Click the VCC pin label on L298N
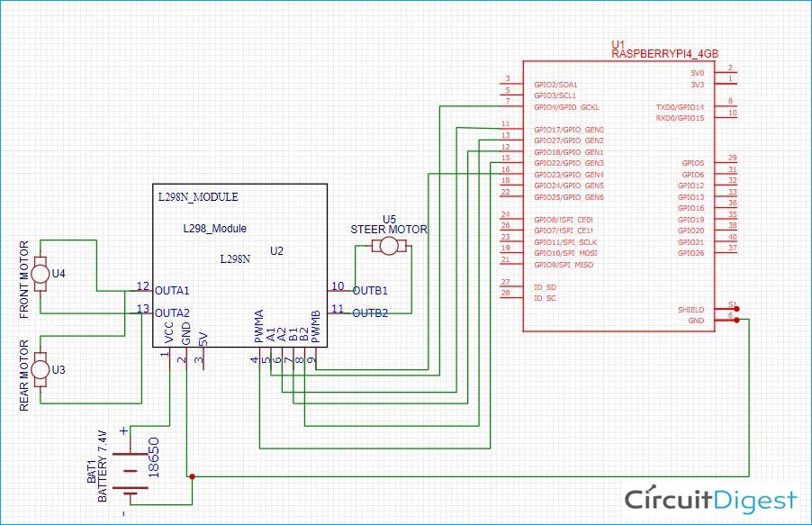This screenshot has width=812, height=525. point(169,332)
